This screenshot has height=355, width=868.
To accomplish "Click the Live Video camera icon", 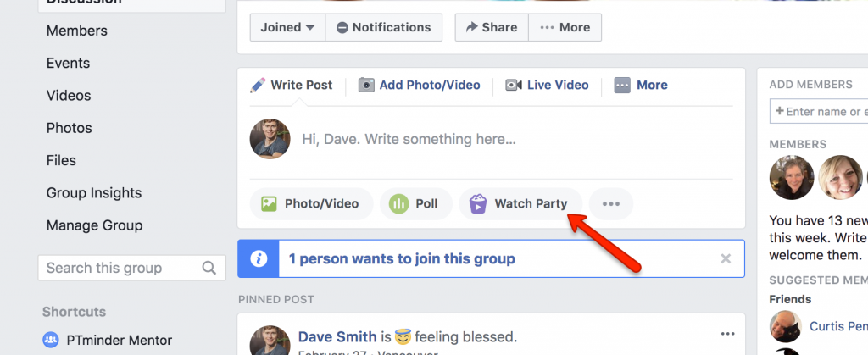I will click(513, 86).
